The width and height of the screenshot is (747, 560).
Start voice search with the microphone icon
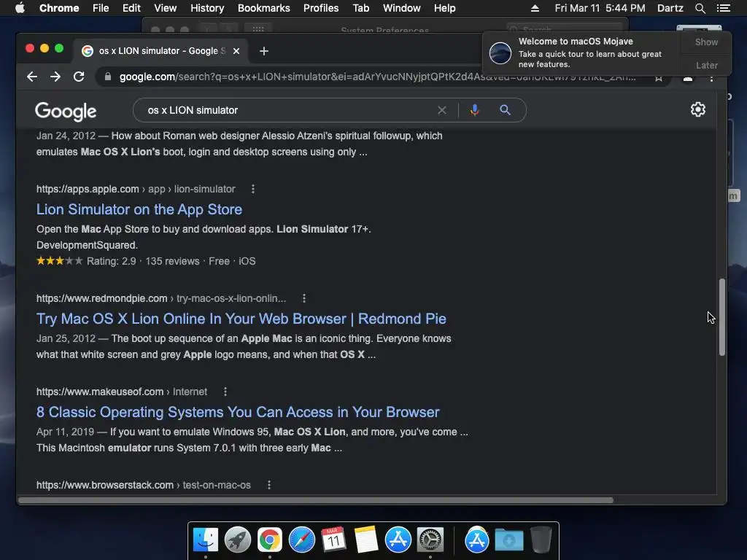click(x=474, y=110)
